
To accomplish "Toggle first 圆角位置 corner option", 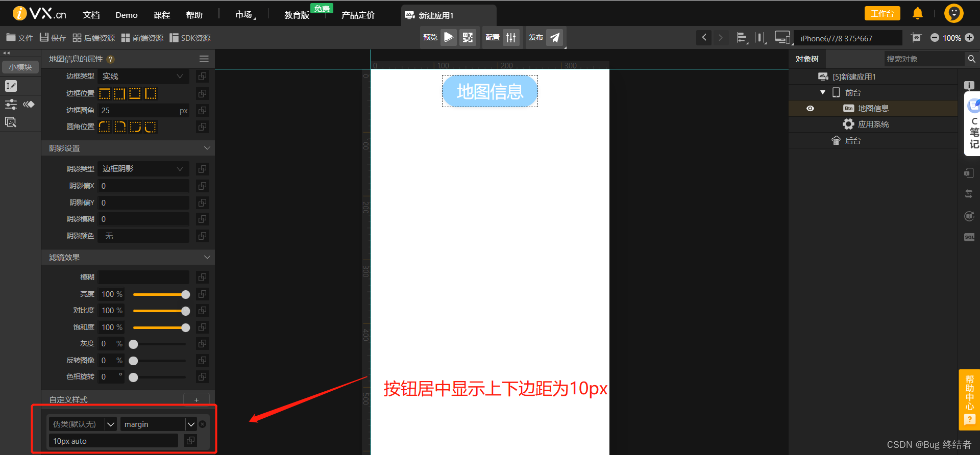I will pos(105,127).
